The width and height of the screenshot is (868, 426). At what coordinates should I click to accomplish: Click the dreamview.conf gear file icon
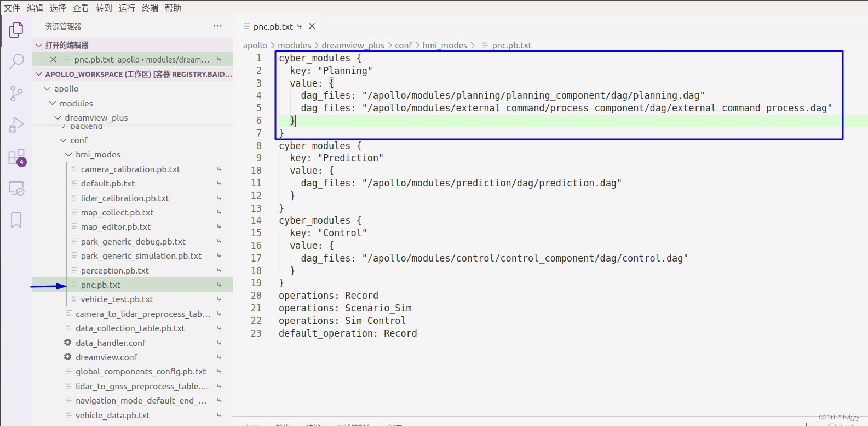click(x=68, y=357)
